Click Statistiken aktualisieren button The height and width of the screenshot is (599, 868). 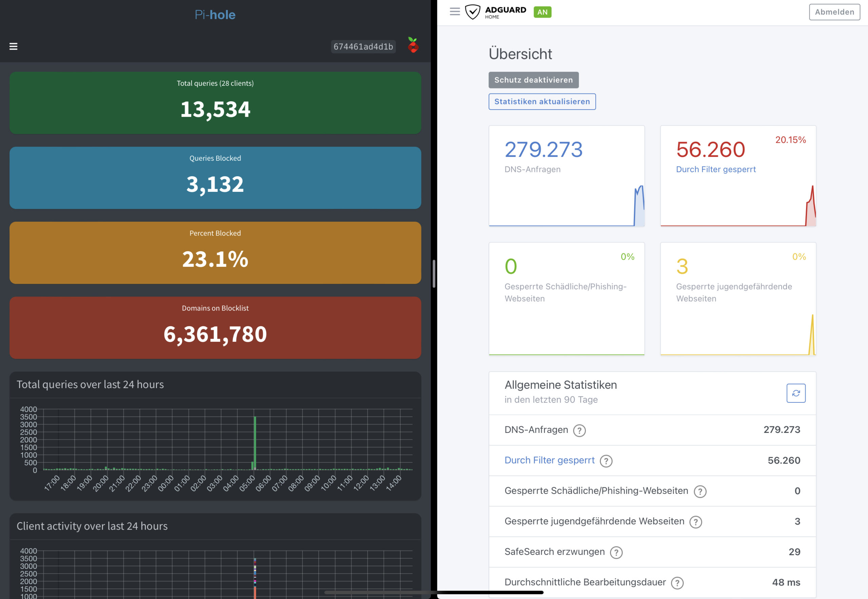(542, 101)
